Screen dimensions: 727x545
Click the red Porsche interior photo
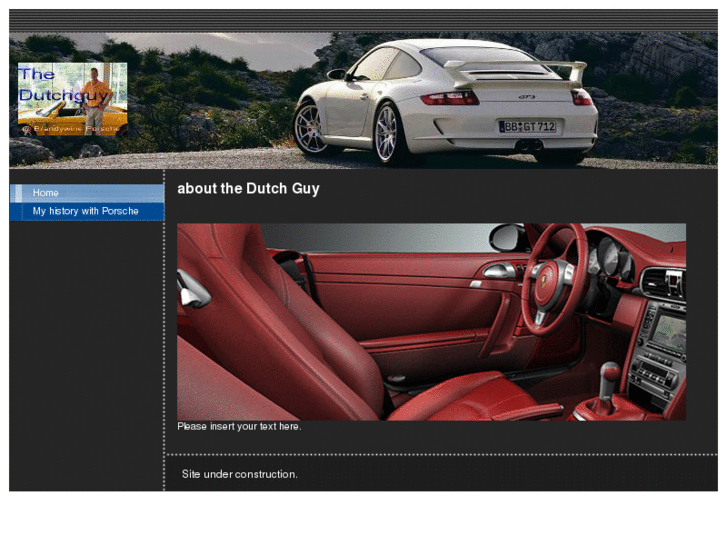point(431,322)
